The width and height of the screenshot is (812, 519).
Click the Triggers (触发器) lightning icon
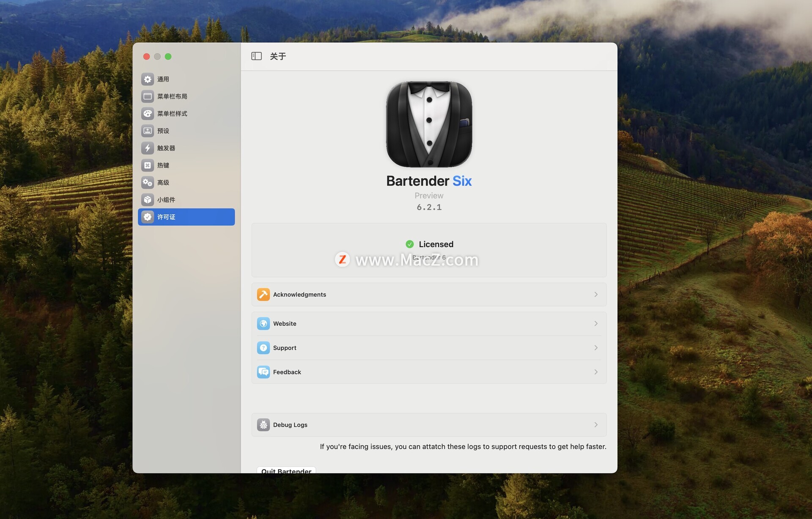click(147, 148)
